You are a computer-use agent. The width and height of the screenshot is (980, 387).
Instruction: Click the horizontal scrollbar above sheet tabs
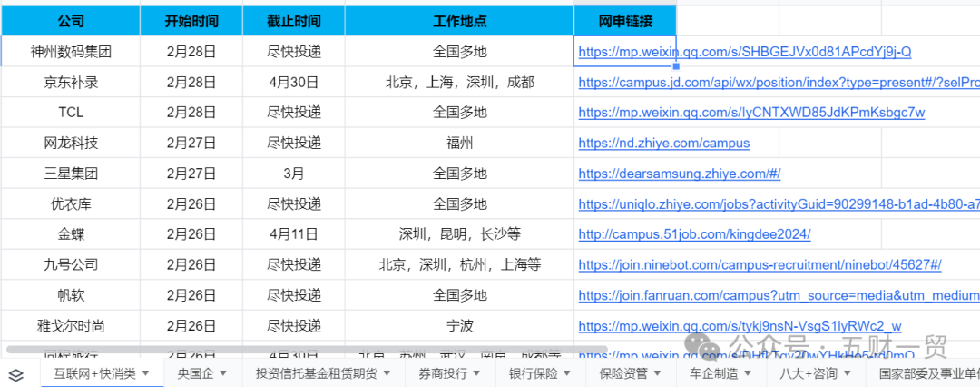(x=307, y=349)
